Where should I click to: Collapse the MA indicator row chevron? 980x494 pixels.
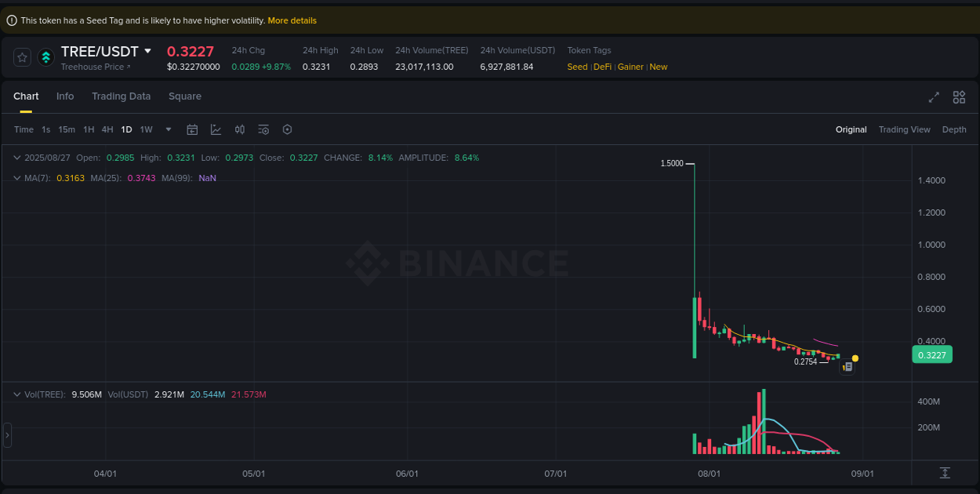16,178
